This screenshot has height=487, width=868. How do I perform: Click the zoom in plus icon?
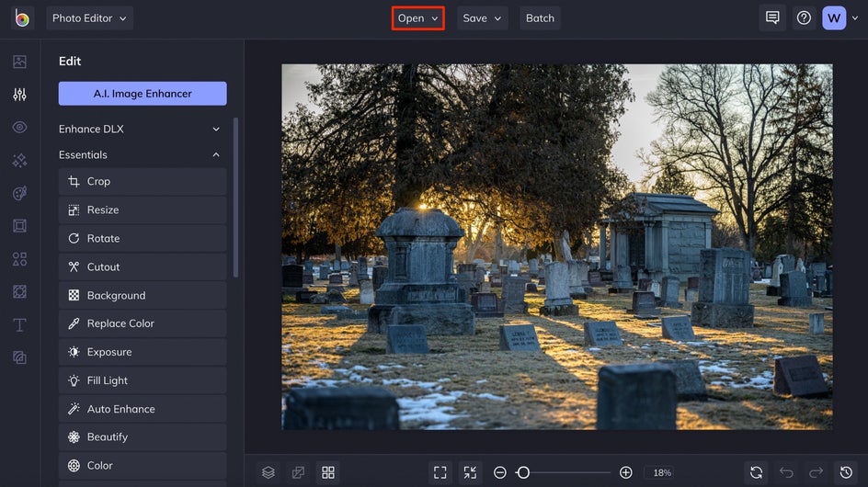click(x=626, y=472)
